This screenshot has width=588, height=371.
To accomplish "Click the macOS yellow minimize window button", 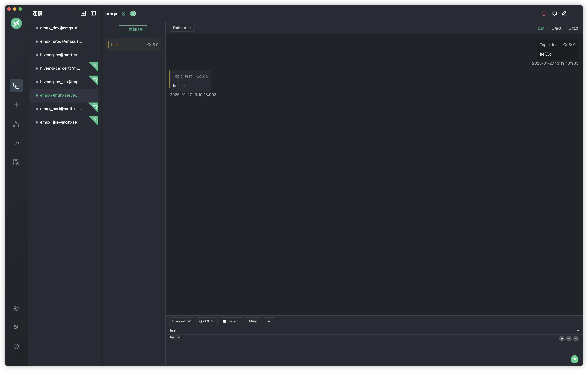I will [x=15, y=9].
